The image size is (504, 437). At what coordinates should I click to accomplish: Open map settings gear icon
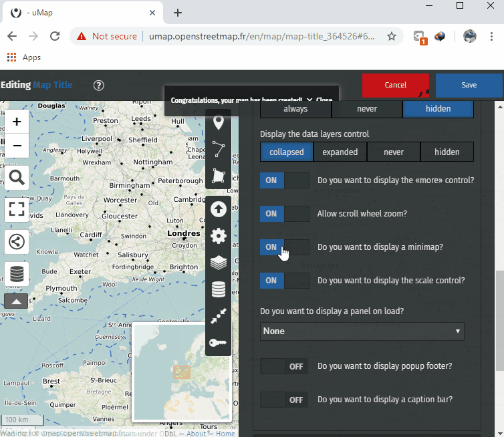[218, 236]
